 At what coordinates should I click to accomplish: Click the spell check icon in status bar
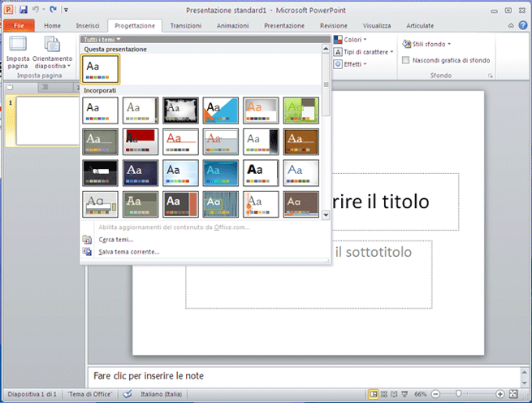click(128, 394)
